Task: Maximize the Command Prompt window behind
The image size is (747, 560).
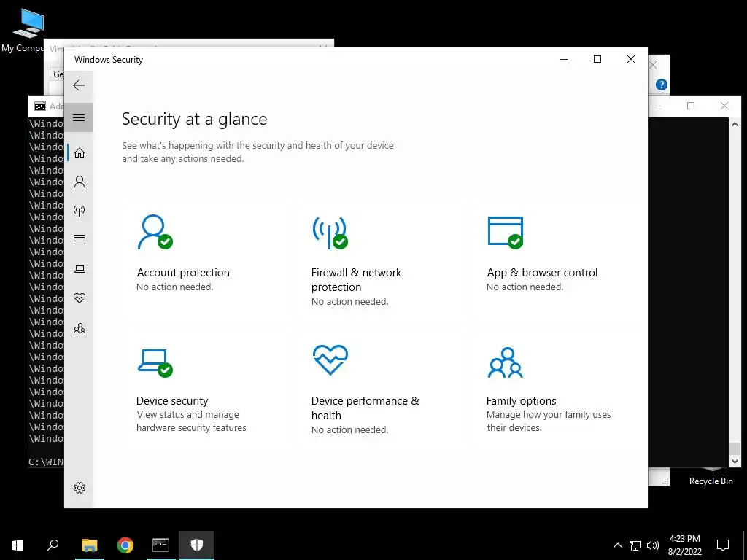Action: tap(691, 106)
